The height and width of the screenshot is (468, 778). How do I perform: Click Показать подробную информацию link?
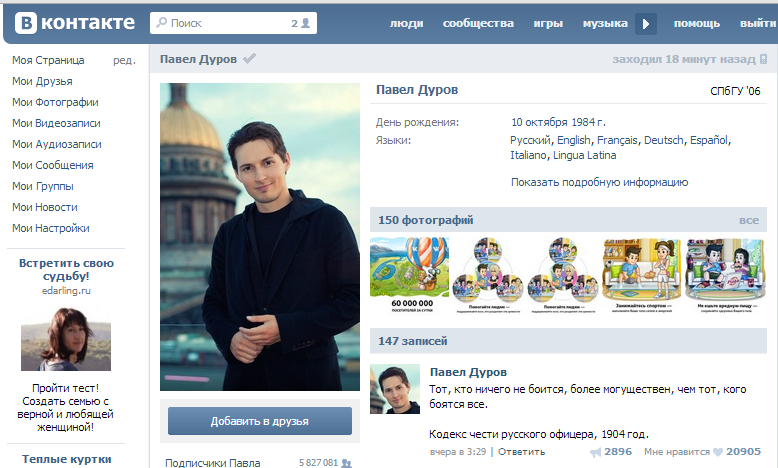(599, 182)
